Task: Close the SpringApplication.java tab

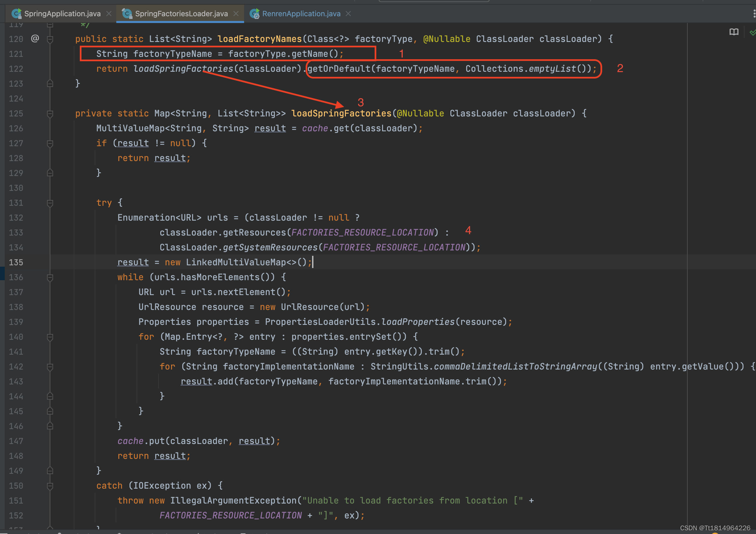Action: (109, 14)
